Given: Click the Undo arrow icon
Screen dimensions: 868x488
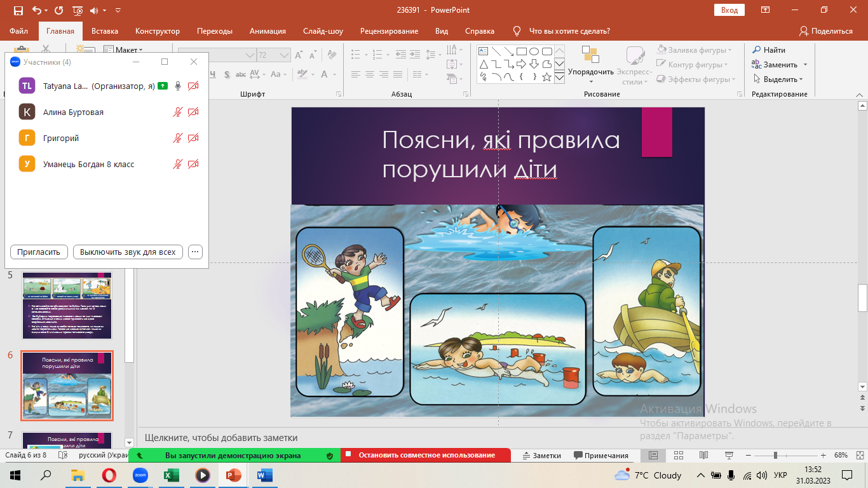Looking at the screenshot, I should pos(37,10).
